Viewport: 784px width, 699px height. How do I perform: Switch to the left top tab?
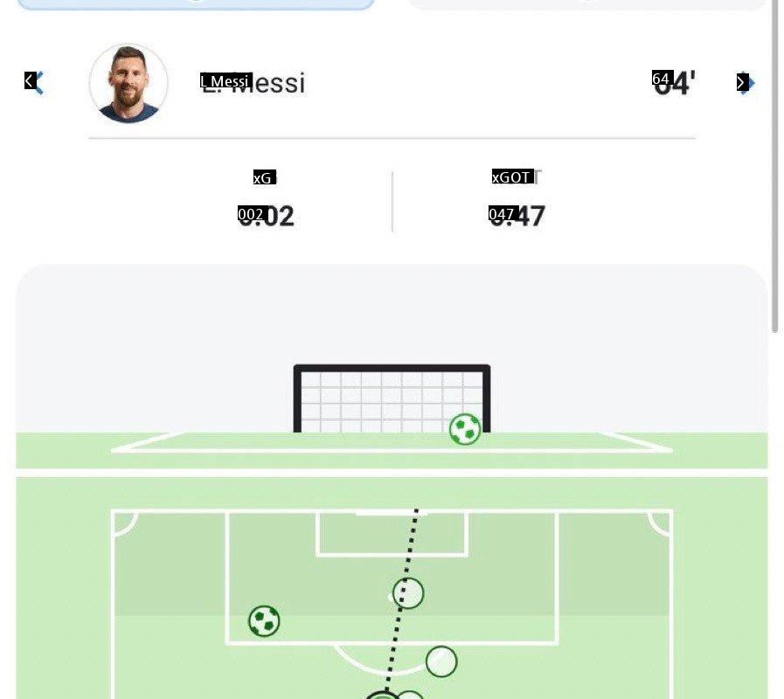196,4
